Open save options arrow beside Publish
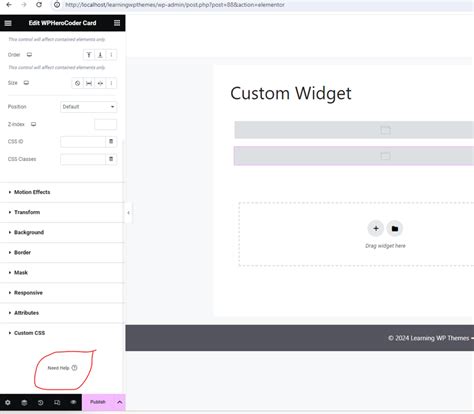This screenshot has width=474, height=414. (120, 402)
